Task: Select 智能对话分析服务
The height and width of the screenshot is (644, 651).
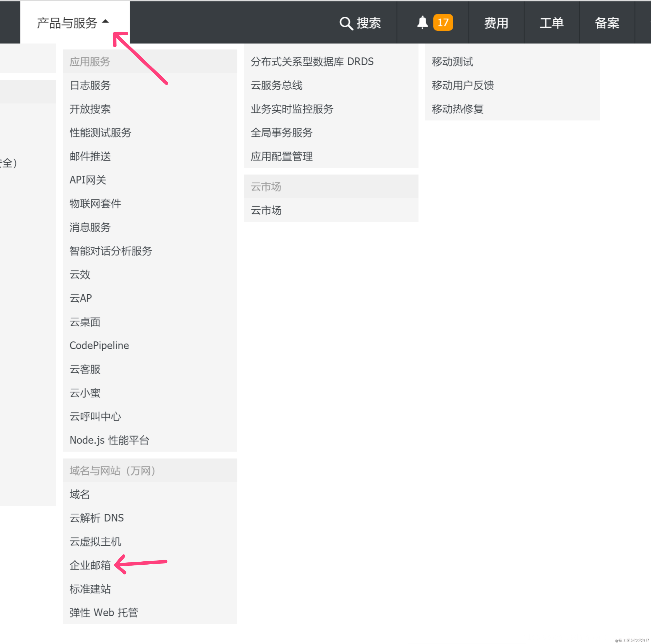Action: [x=111, y=251]
